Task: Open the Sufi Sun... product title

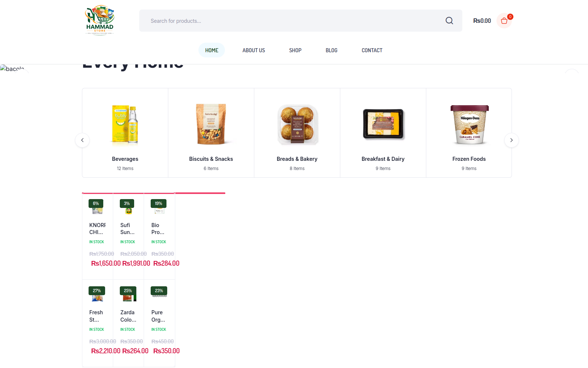Action: [128, 229]
